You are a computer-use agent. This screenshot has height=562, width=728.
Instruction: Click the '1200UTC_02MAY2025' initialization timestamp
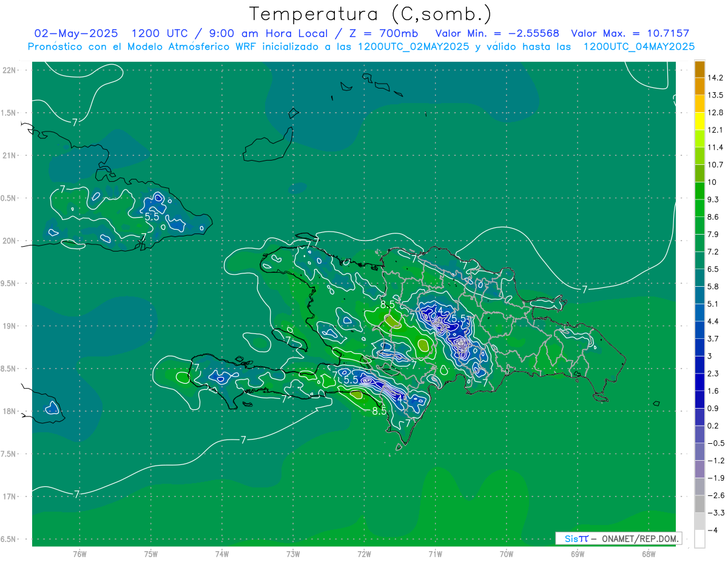point(414,46)
